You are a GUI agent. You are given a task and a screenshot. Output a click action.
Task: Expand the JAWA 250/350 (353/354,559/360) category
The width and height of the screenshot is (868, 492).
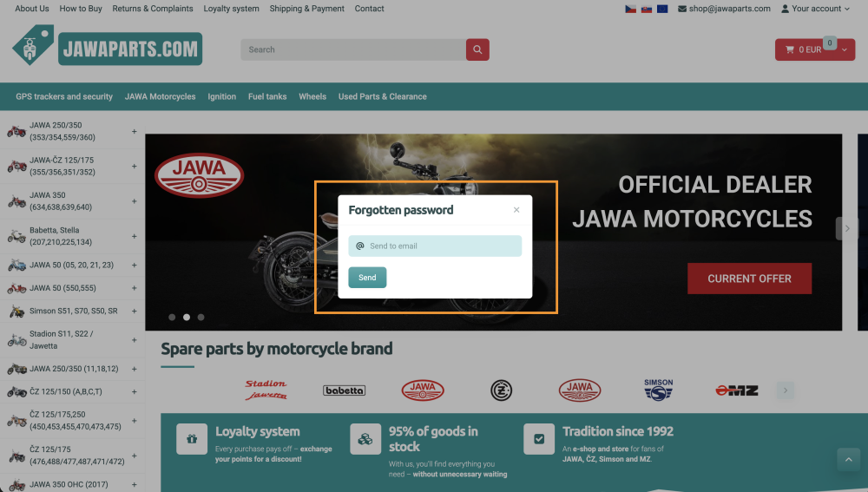[134, 132]
